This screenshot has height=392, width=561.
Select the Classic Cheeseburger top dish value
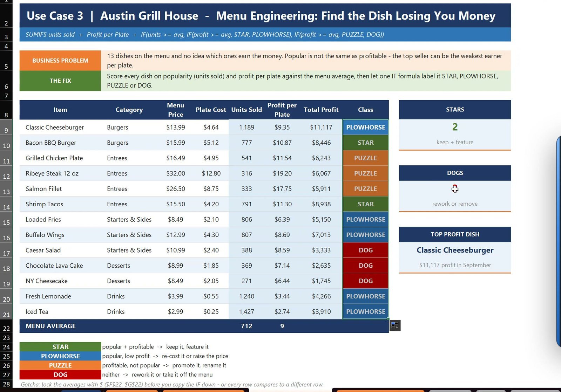(x=455, y=250)
